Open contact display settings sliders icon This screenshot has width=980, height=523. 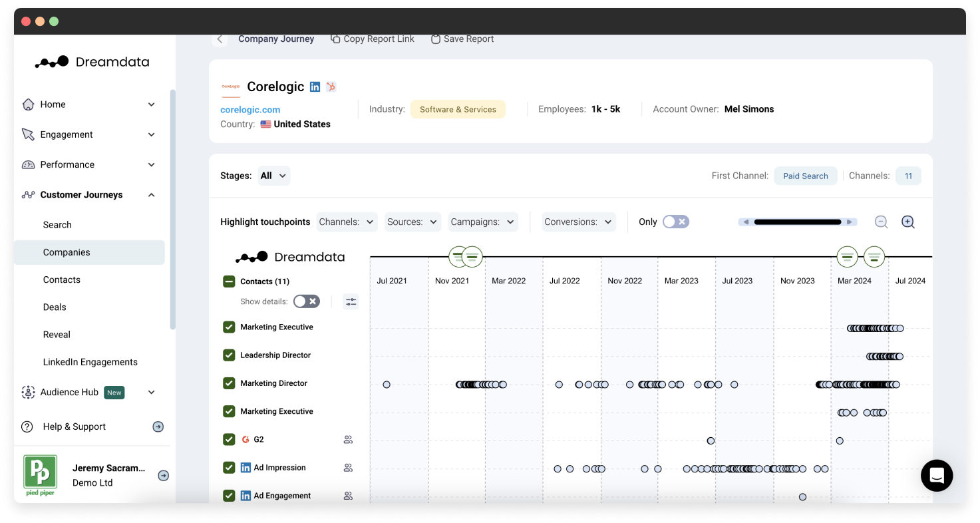pyautogui.click(x=351, y=302)
